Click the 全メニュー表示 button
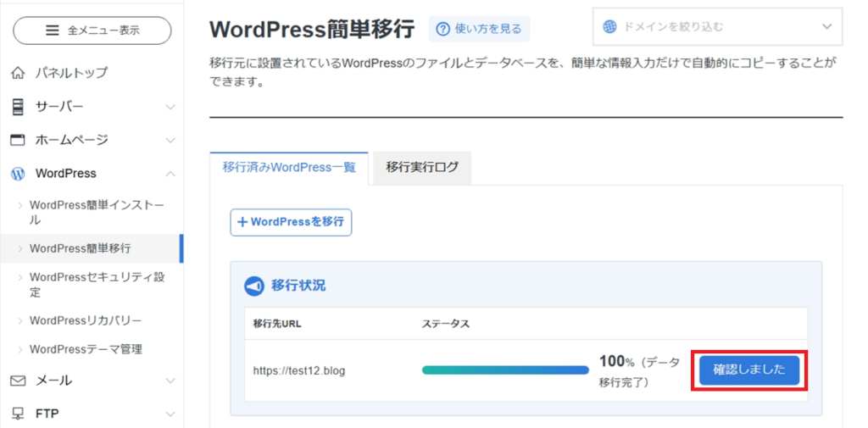Image resolution: width=868 pixels, height=428 pixels. pos(92,31)
